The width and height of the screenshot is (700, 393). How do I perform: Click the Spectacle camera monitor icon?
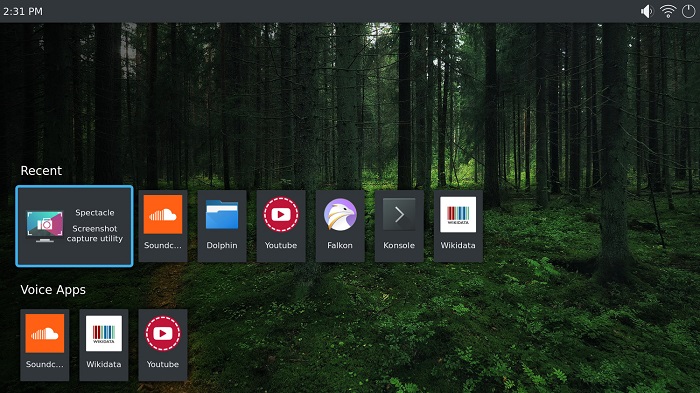[x=45, y=226]
